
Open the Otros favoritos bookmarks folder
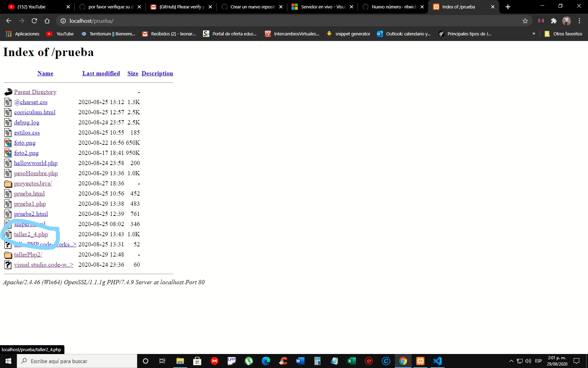564,34
